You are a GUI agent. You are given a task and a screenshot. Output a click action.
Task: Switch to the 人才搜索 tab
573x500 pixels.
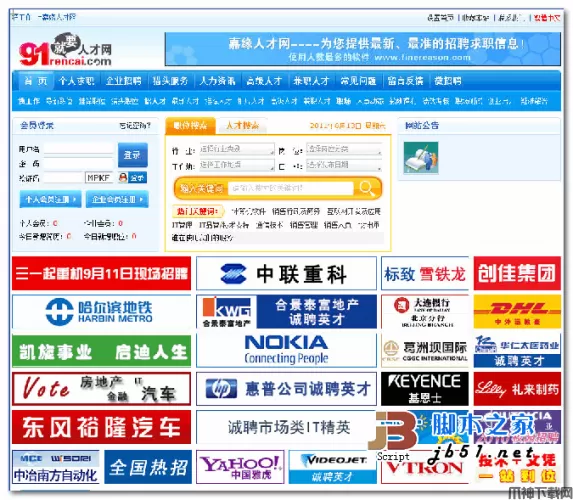tap(242, 126)
